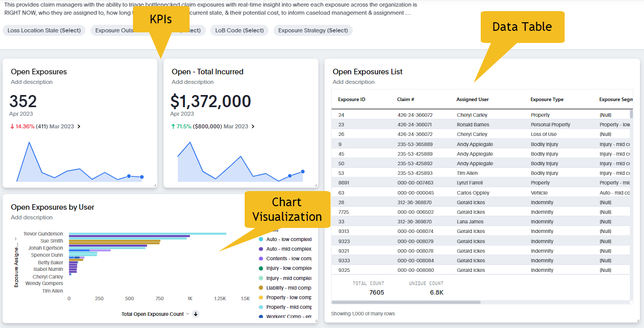This screenshot has height=328, width=644.
Task: Select the Exposure Strategy filter chip
Action: point(313,30)
